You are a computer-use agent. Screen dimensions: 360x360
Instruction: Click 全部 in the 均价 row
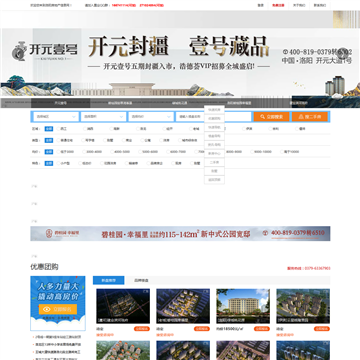(49, 152)
